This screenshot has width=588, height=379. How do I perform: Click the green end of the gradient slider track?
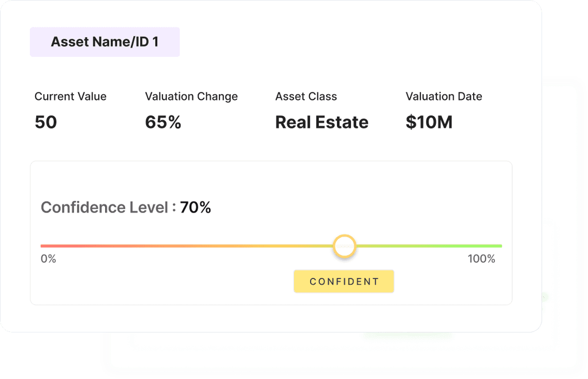tap(494, 245)
